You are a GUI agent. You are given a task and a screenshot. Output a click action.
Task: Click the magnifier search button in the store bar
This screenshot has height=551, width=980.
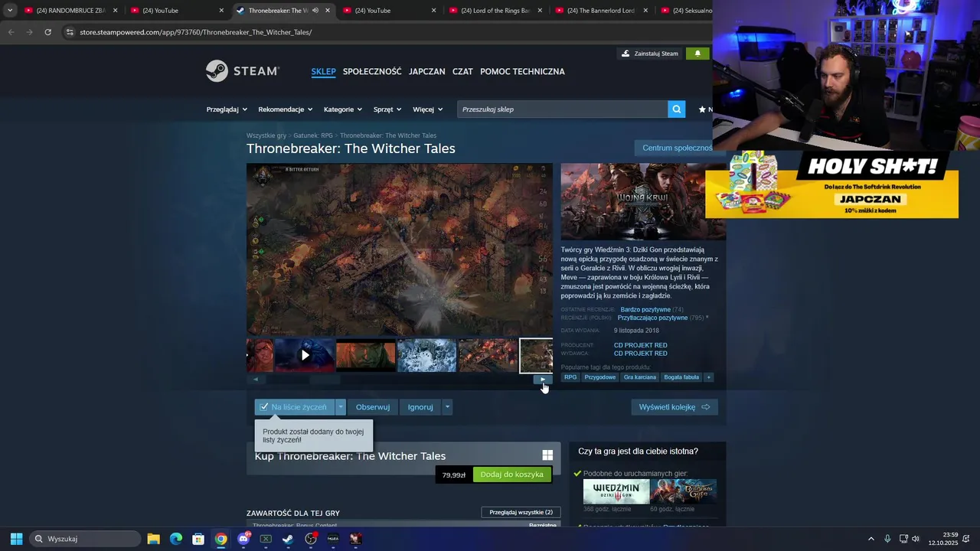pos(676,109)
